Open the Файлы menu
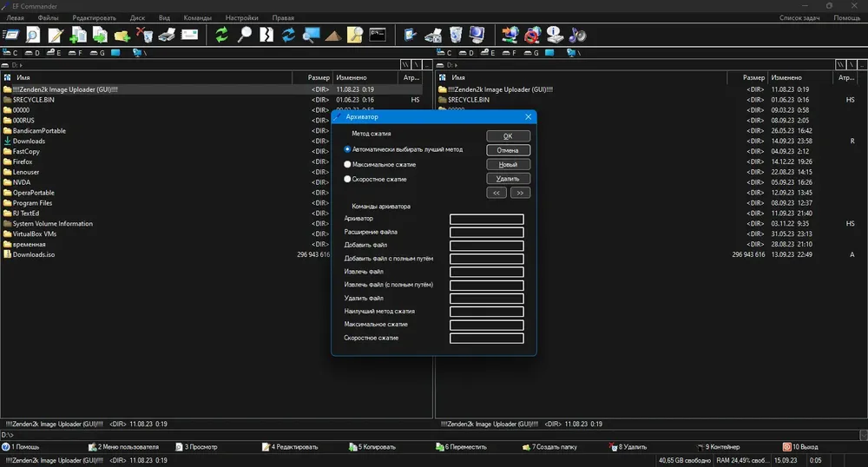Screen dimensions: 868x467 pos(48,17)
